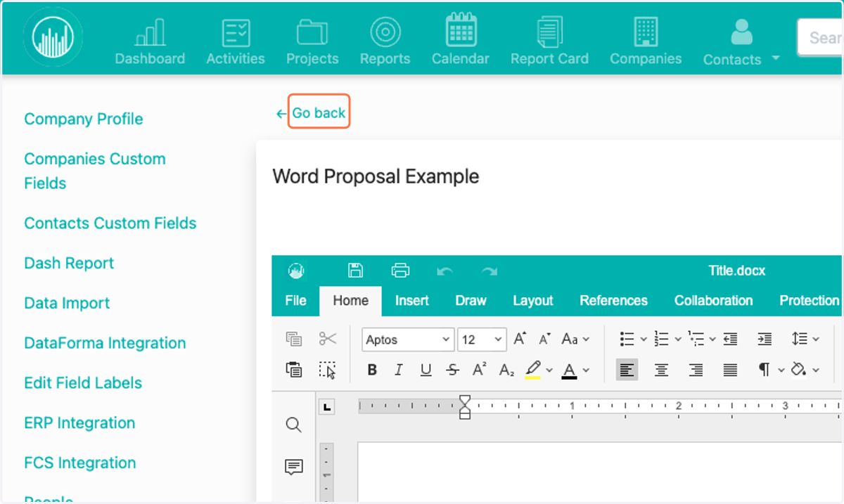Image resolution: width=844 pixels, height=504 pixels.
Task: Apply underline formatting
Action: click(x=426, y=370)
